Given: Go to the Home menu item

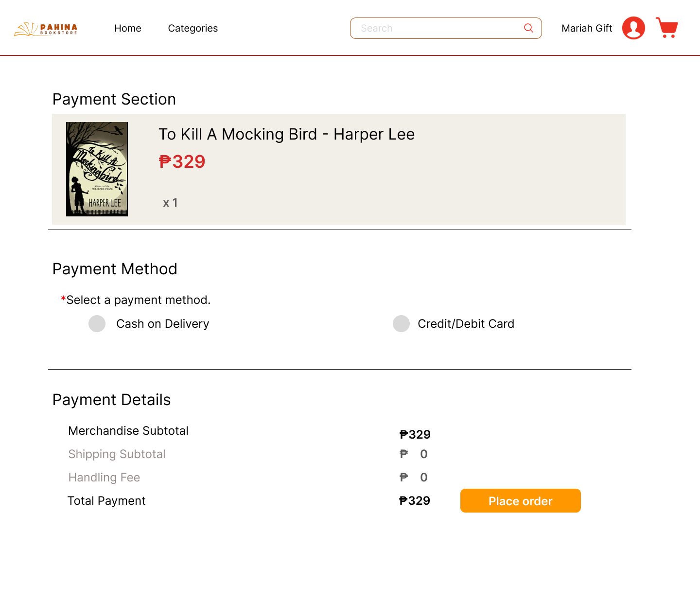Looking at the screenshot, I should pyautogui.click(x=128, y=28).
